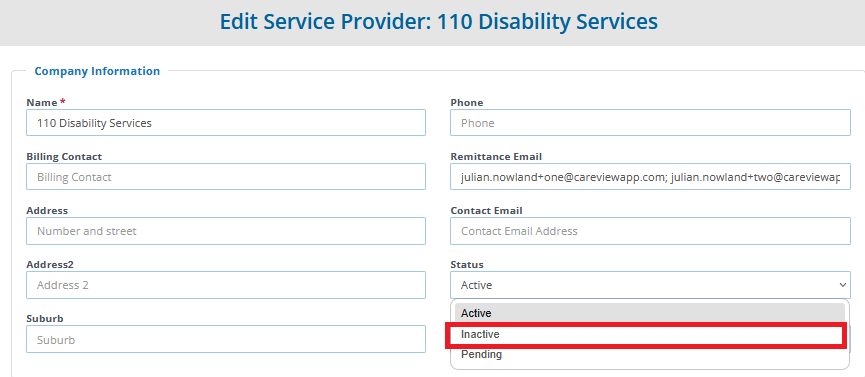Click the Contact Email label text
Viewport: 865px width, 377px height.
pyautogui.click(x=486, y=211)
